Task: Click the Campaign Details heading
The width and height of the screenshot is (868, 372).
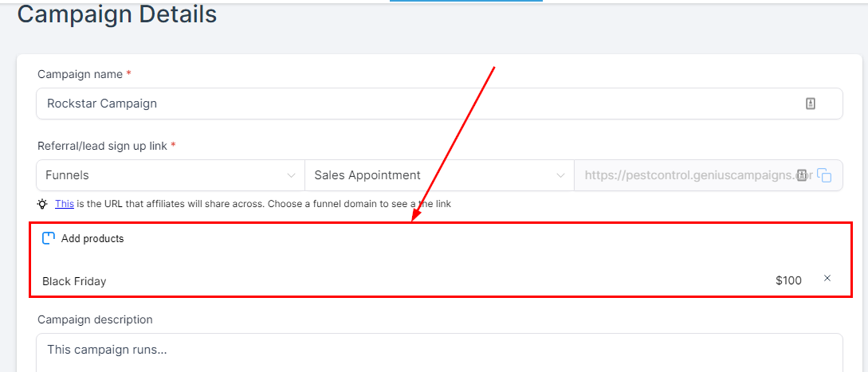Action: (x=117, y=14)
